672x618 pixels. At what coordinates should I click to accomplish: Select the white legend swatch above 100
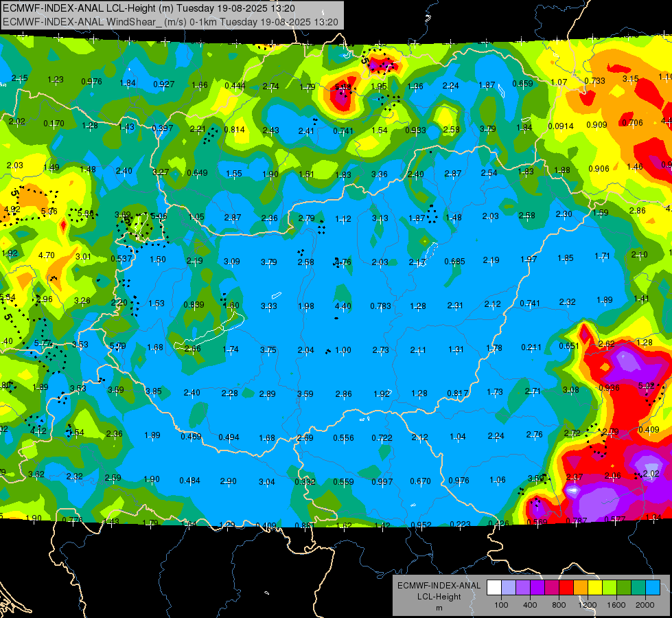(x=494, y=588)
